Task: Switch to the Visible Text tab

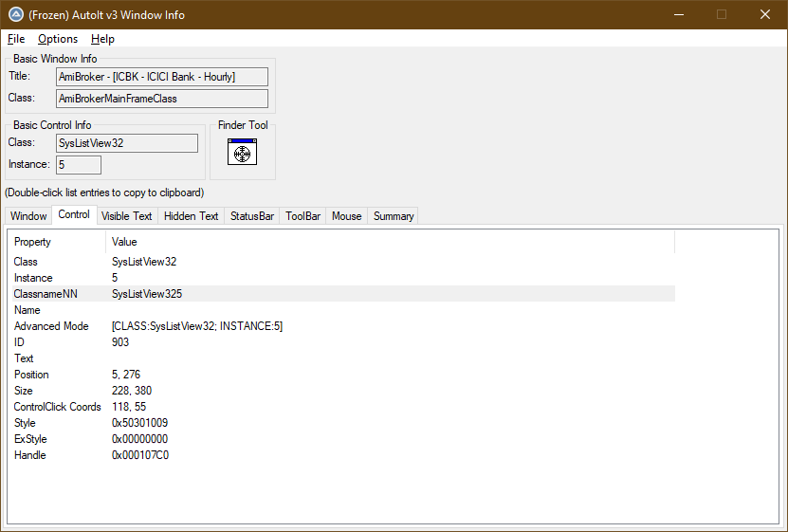Action: point(127,216)
